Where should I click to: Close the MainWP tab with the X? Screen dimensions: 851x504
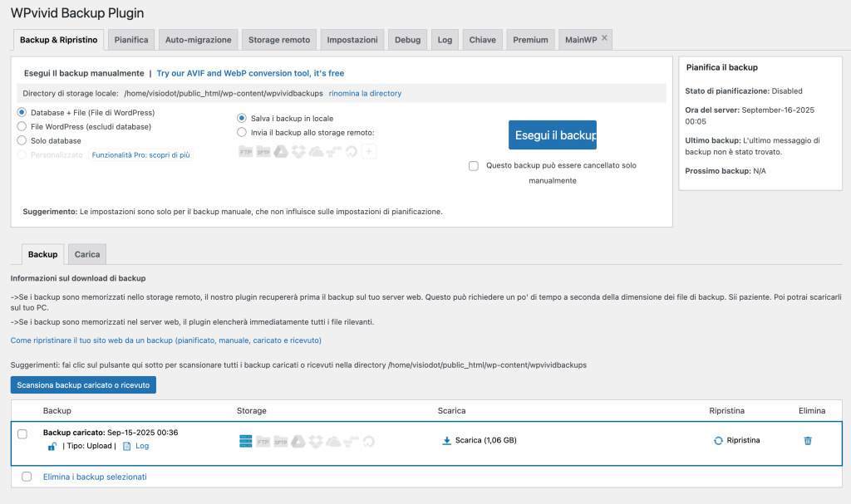[605, 38]
